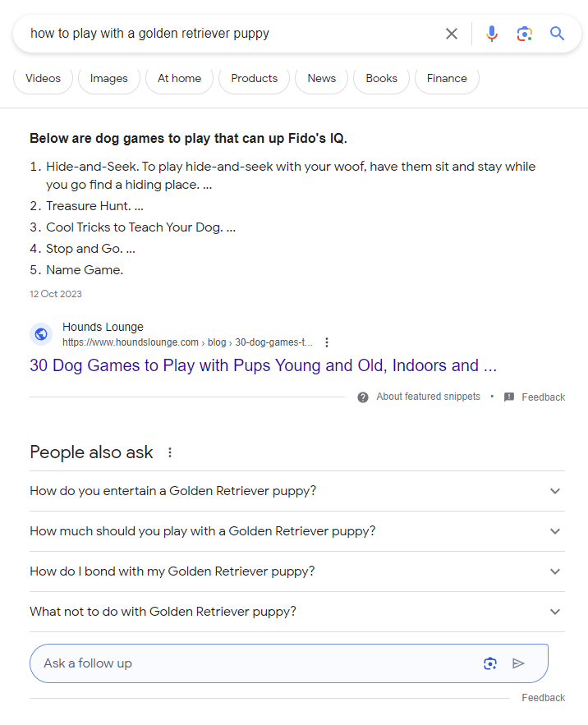The height and width of the screenshot is (725, 588).
Task: Click About featured snippets
Action: pyautogui.click(x=428, y=397)
